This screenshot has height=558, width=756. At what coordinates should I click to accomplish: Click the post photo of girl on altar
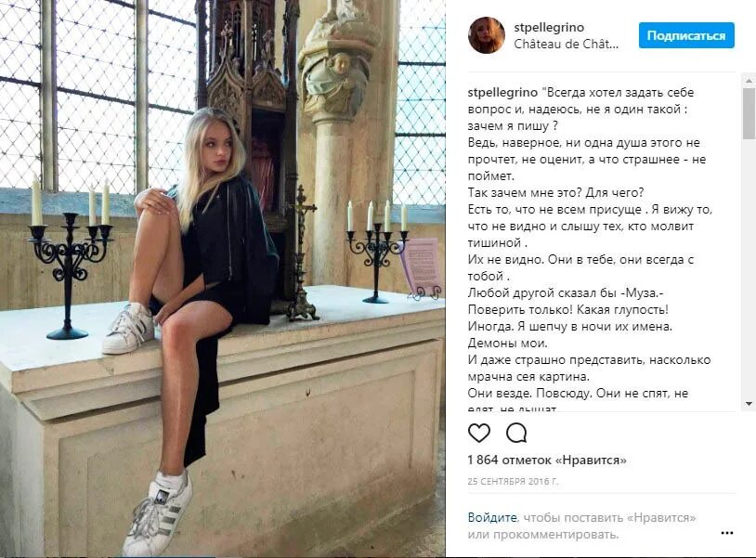pyautogui.click(x=222, y=279)
